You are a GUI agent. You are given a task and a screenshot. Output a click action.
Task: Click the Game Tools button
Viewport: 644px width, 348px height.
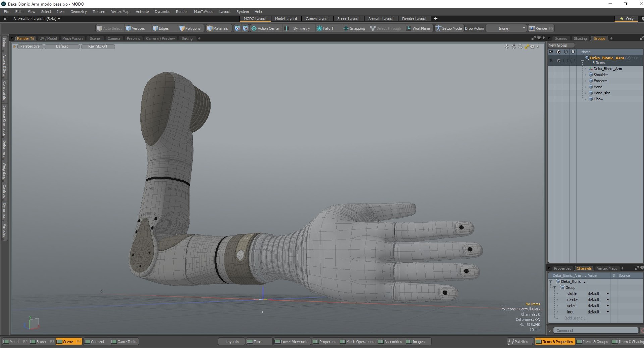pyautogui.click(x=123, y=342)
